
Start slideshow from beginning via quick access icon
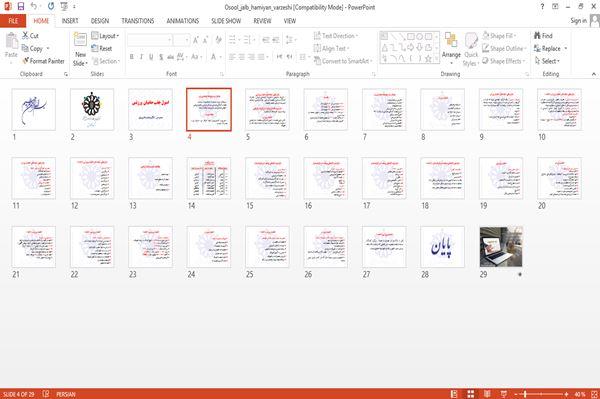(64, 6)
